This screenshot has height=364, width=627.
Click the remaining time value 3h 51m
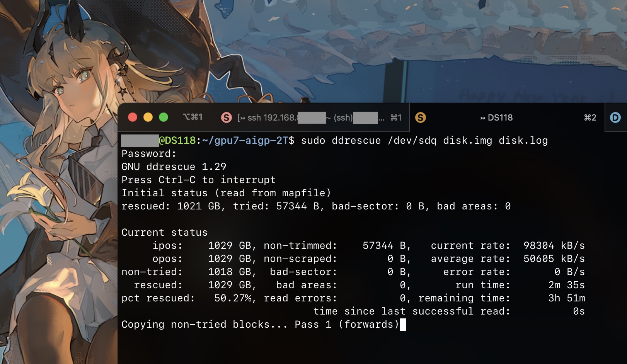tap(566, 298)
